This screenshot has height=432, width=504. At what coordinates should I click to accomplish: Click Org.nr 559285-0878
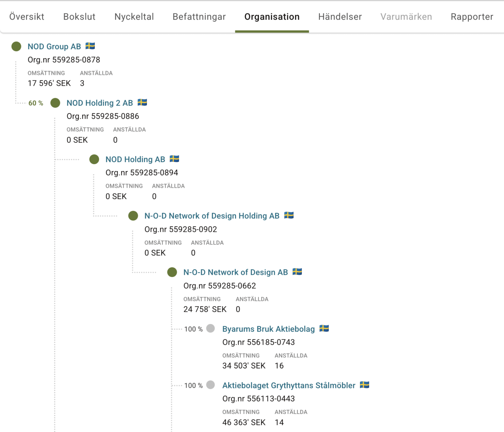pos(64,60)
